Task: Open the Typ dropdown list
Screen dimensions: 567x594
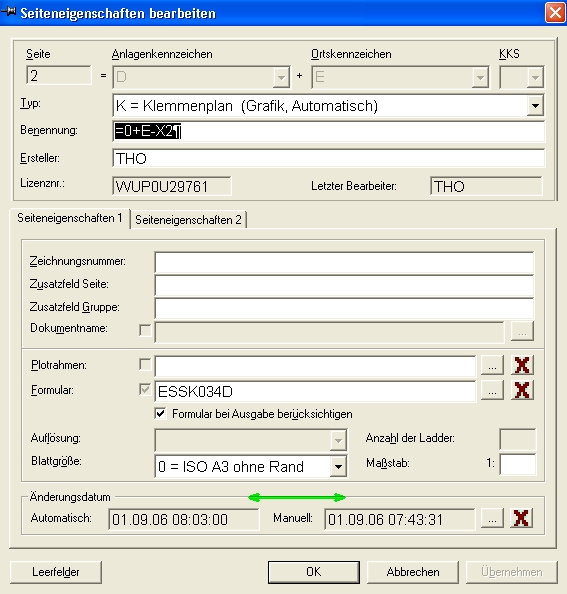Action: [x=535, y=105]
